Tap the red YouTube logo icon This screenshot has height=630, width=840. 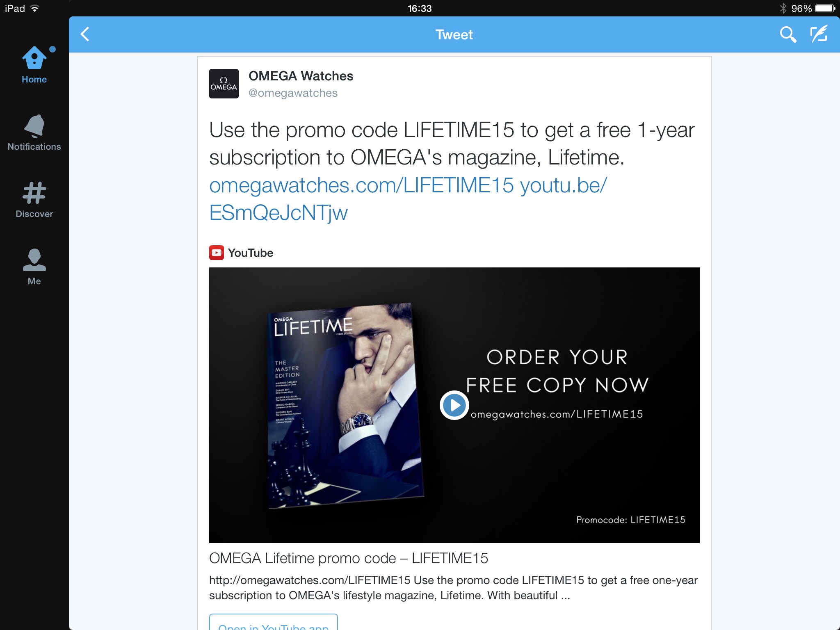tap(217, 253)
